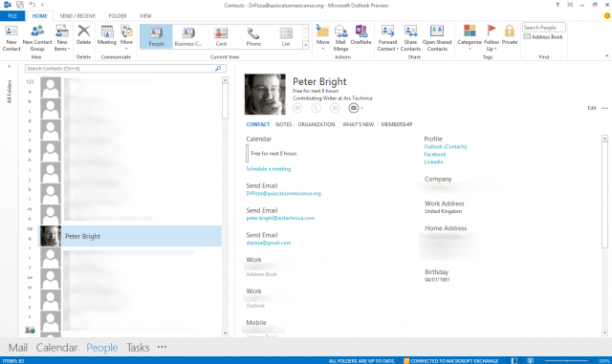Click Schedule a meeting link
Image resolution: width=612 pixels, height=364 pixels.
pos(269,169)
